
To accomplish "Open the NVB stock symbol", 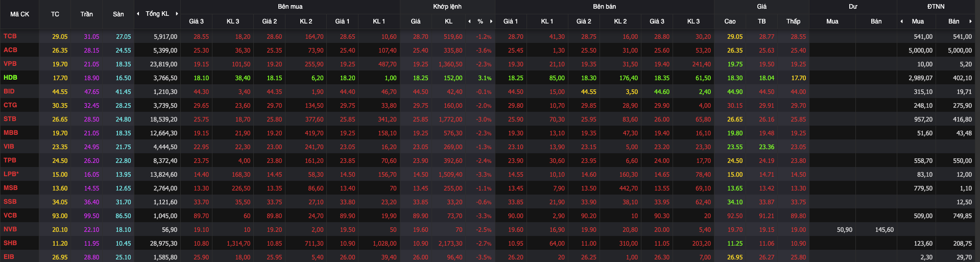I will pos(10,229).
